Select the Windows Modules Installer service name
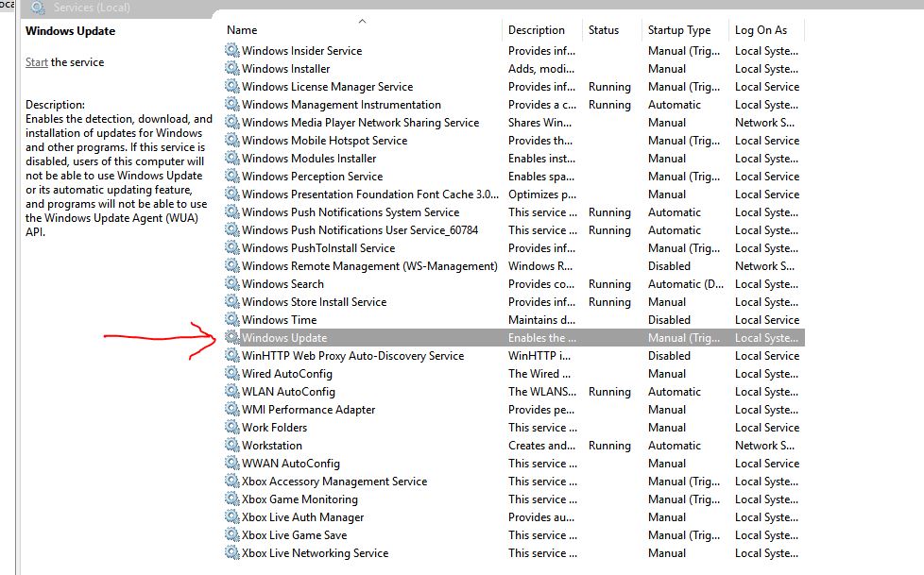 [x=309, y=158]
